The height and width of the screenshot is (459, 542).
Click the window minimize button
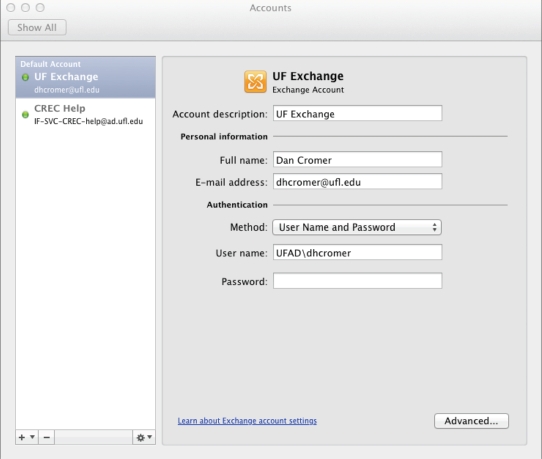point(25,7)
